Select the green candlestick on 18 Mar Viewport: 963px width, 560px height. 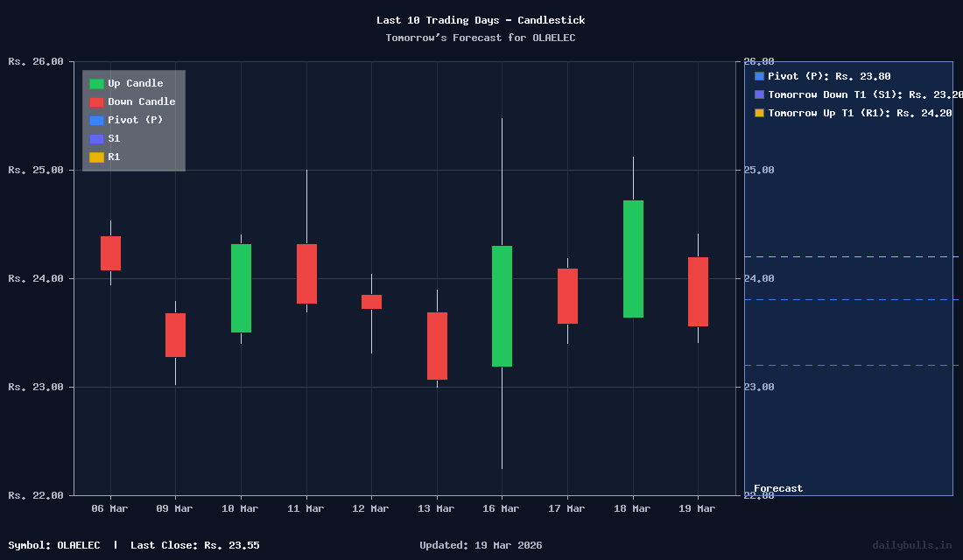[632, 258]
